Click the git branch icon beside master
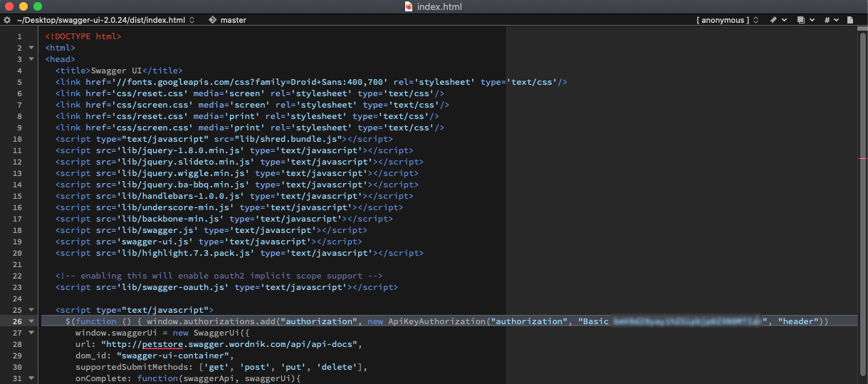 [211, 20]
